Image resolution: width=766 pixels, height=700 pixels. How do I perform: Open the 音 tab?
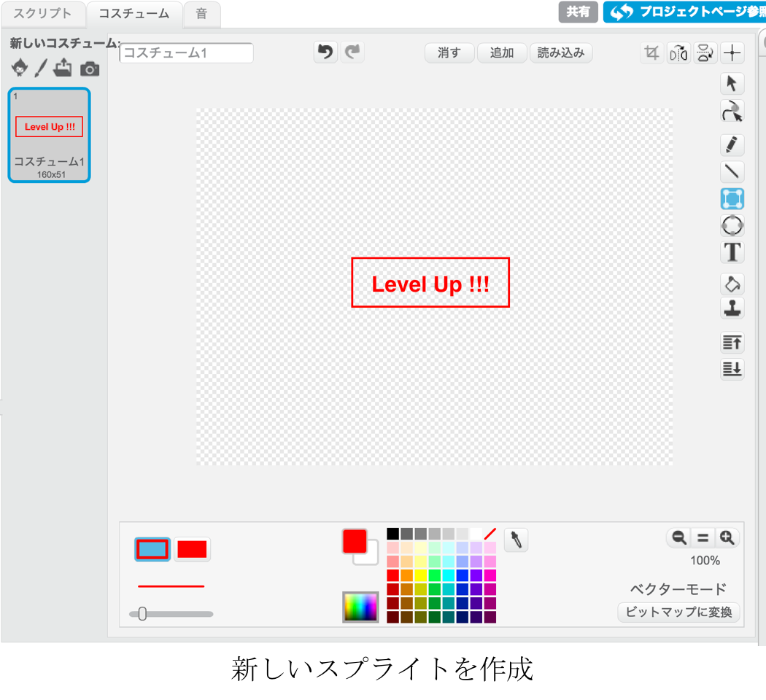[x=201, y=13]
